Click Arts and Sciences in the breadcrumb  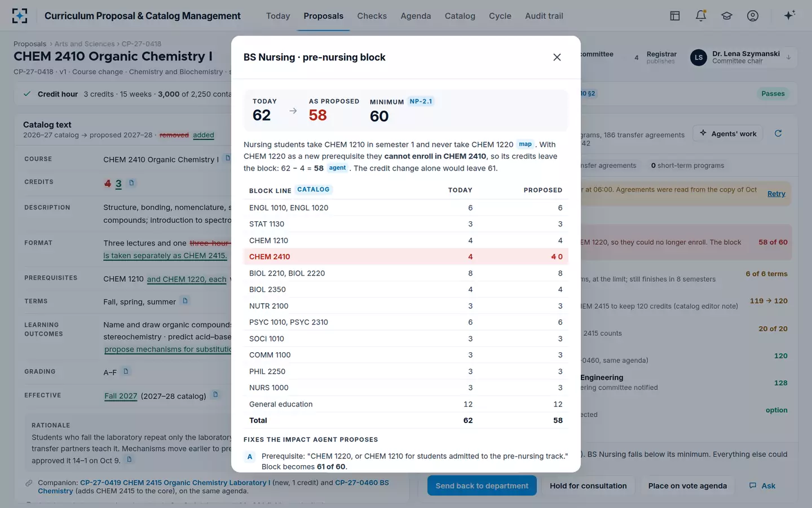[85, 43]
